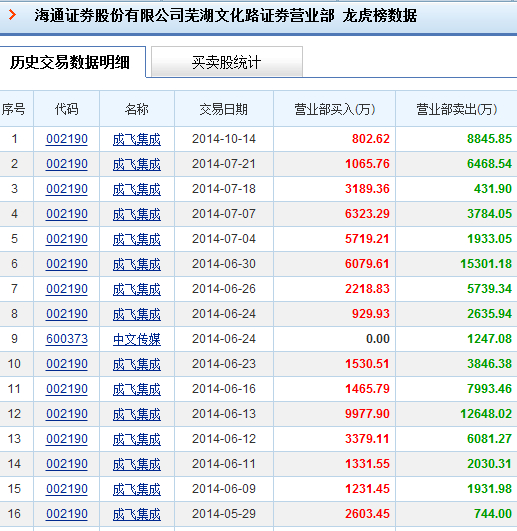
Task: Open code 002190 in row 12
Action: click(x=67, y=414)
